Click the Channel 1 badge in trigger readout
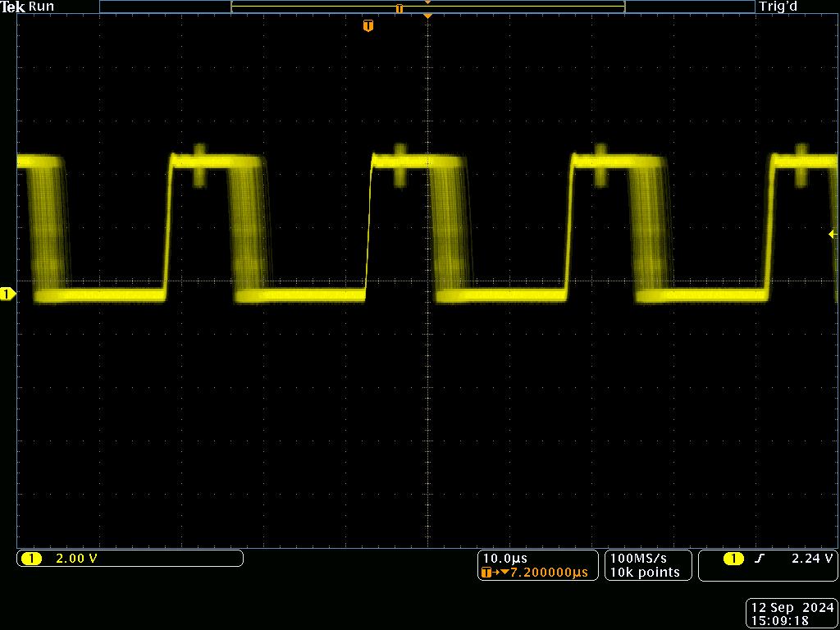The width and height of the screenshot is (840, 630). pyautogui.click(x=733, y=558)
